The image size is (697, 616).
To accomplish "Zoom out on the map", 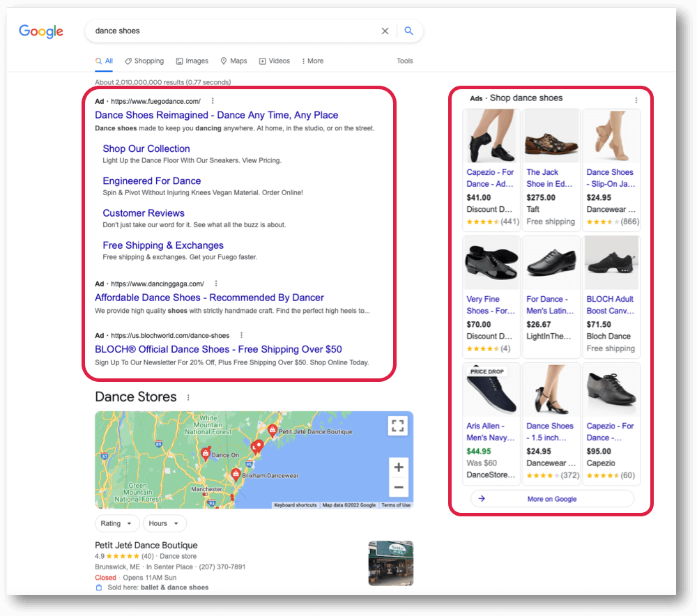I will coord(398,487).
